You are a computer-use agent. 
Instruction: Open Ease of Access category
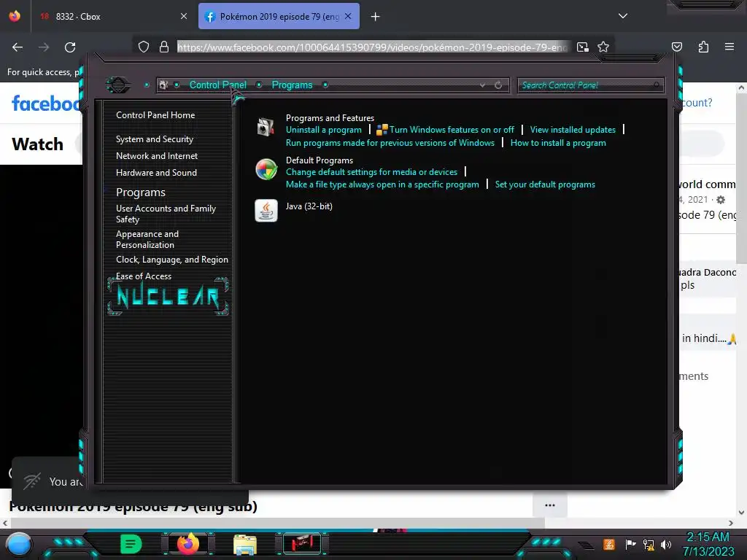pyautogui.click(x=144, y=276)
